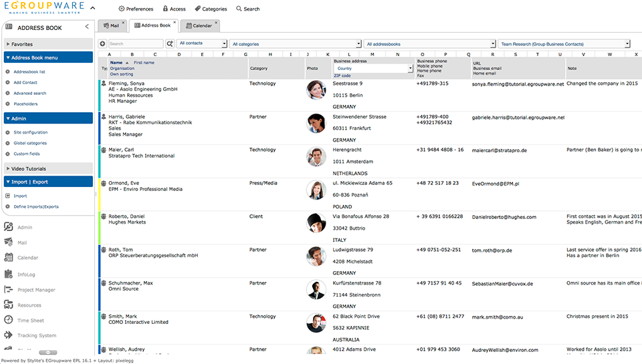Screen dimensions: 642x364
Task: Open the All contacts dropdown
Action: 202,43
